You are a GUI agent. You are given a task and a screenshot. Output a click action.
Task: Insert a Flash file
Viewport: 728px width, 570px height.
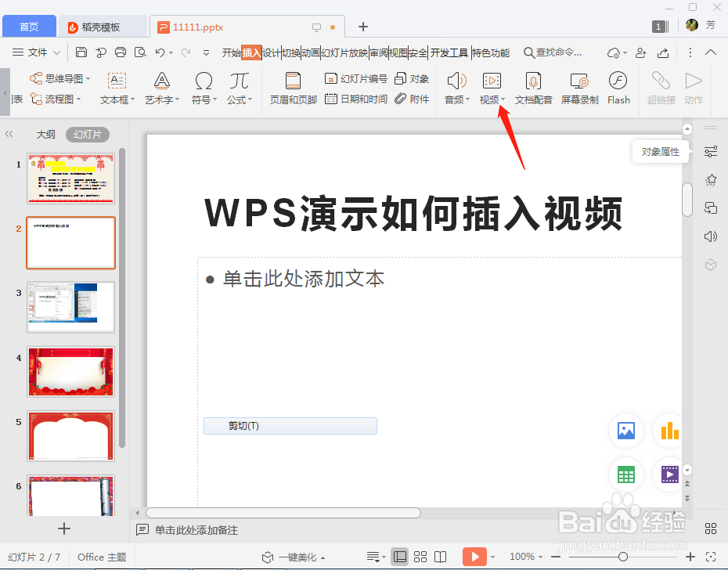coord(618,88)
